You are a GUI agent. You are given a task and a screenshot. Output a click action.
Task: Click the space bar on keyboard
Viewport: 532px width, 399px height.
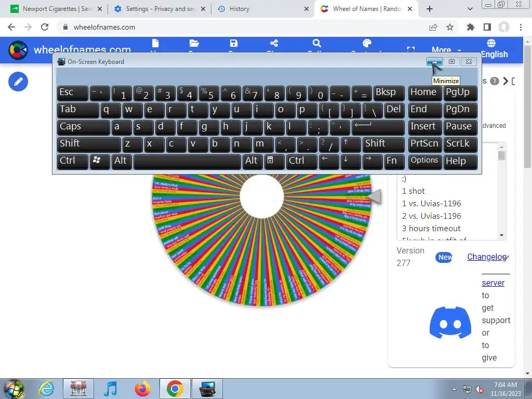tap(187, 161)
